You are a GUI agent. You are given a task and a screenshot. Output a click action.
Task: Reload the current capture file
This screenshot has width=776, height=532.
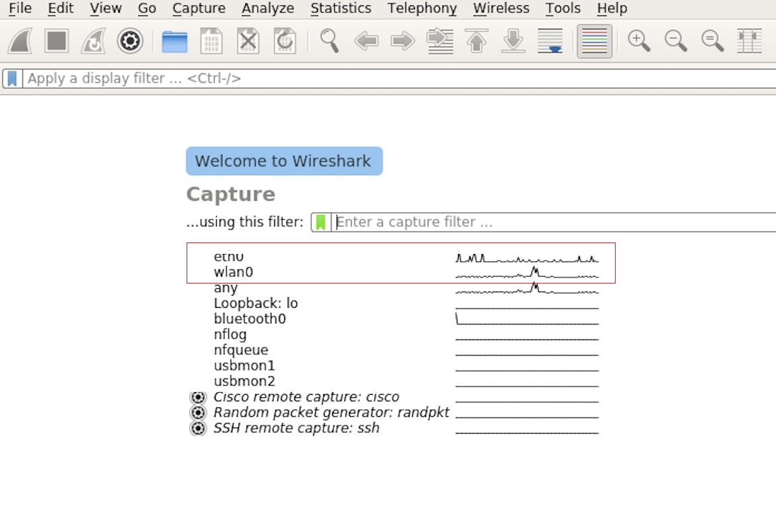point(284,40)
